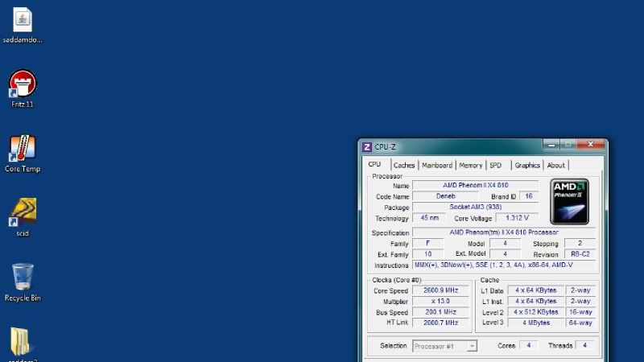Viewport: 644px width, 362px height.
Task: Click the Brand ID value 16
Action: (x=529, y=196)
